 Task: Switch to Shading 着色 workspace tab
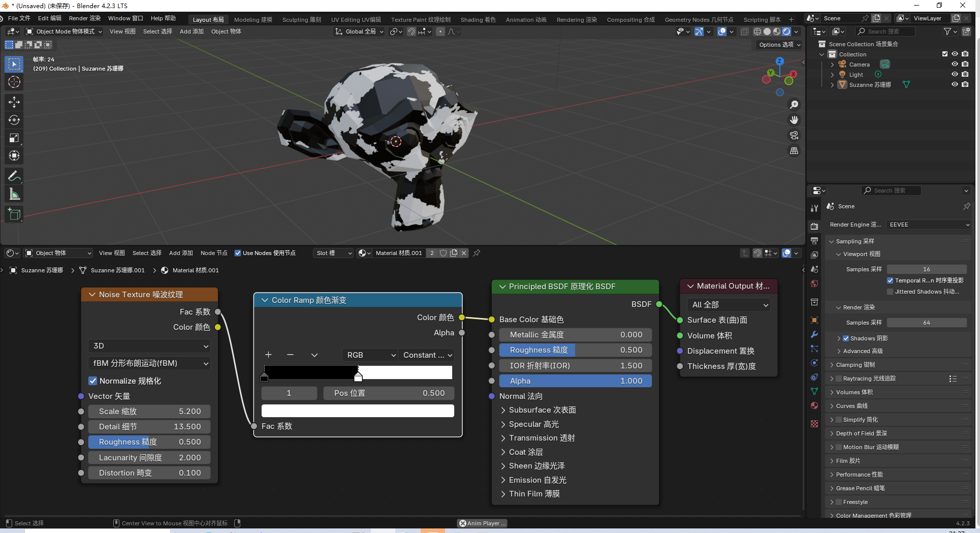click(478, 20)
